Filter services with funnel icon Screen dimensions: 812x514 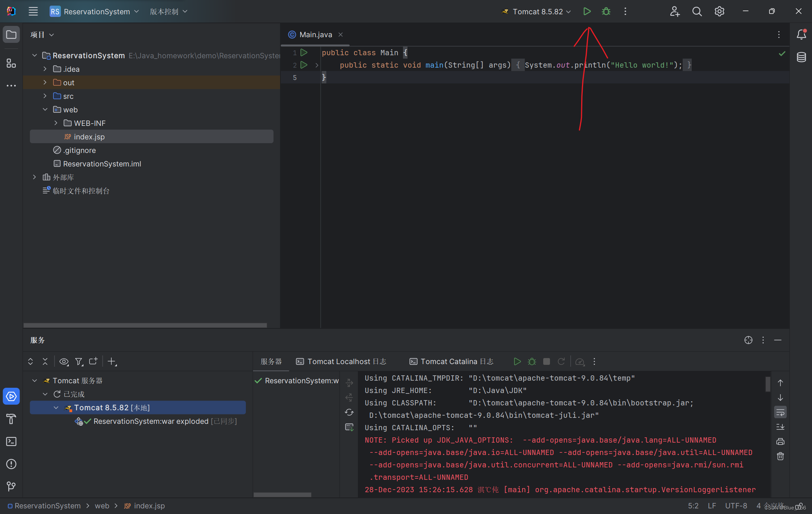(x=79, y=361)
